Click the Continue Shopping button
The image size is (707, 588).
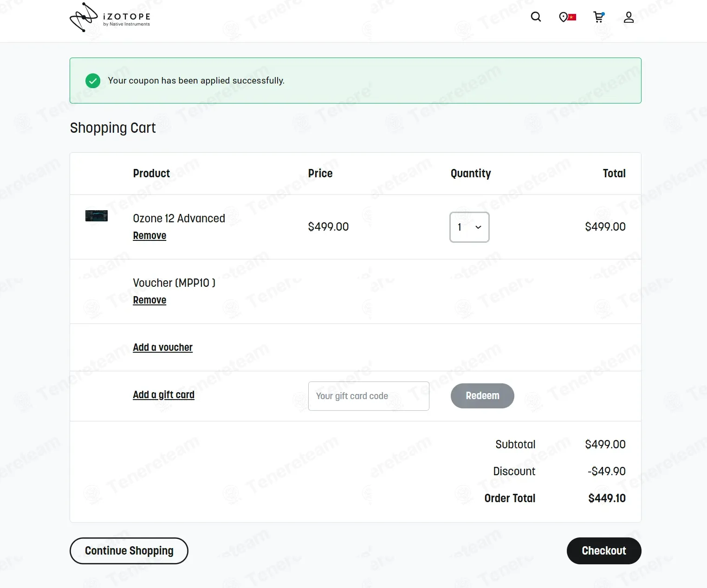pos(129,551)
